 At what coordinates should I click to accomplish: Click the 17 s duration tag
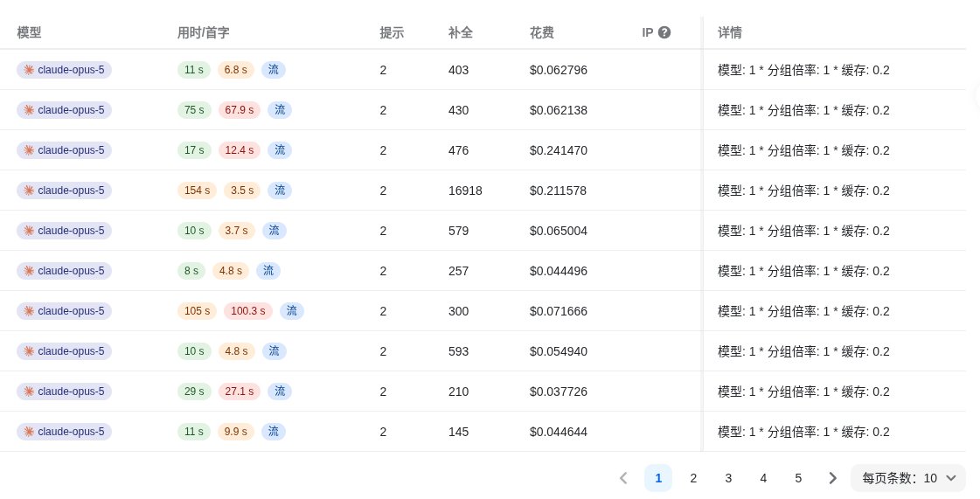coord(194,150)
